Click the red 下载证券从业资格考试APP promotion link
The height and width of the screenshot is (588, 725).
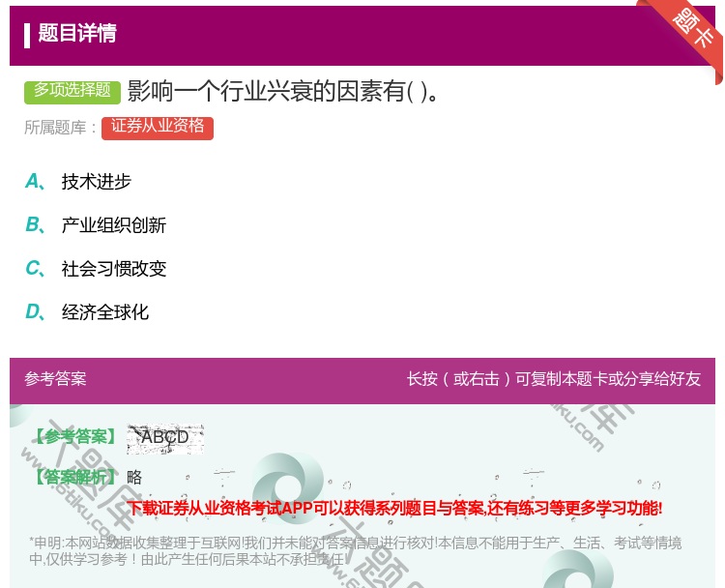394,509
